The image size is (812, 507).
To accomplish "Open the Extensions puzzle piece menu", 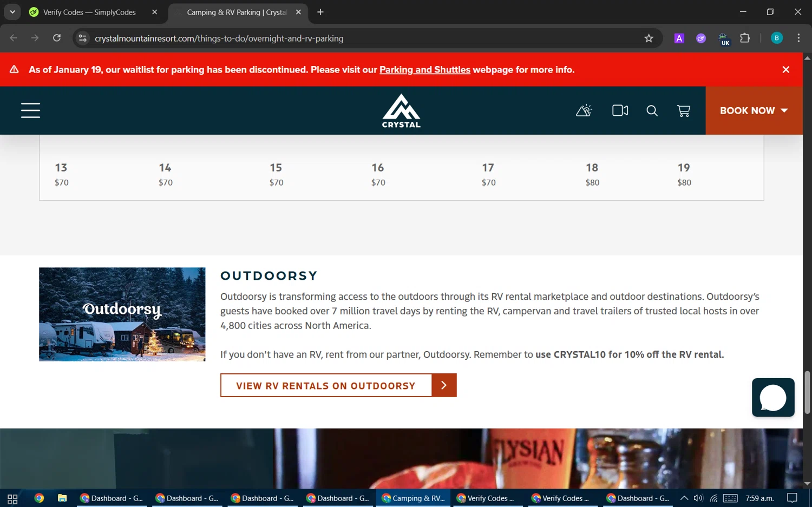I will (745, 38).
